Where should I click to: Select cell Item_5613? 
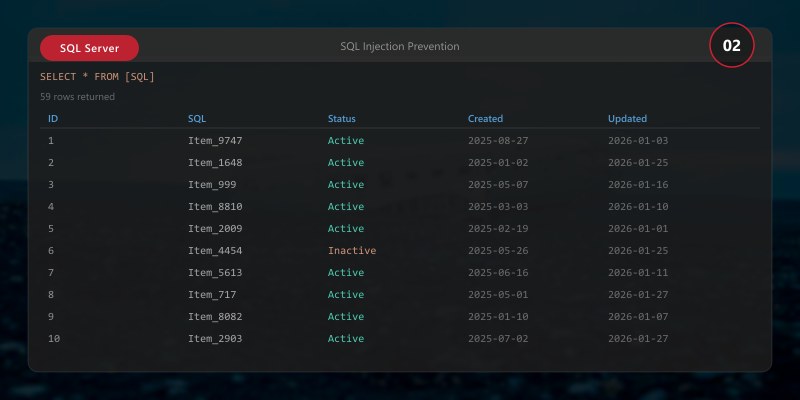pos(215,272)
